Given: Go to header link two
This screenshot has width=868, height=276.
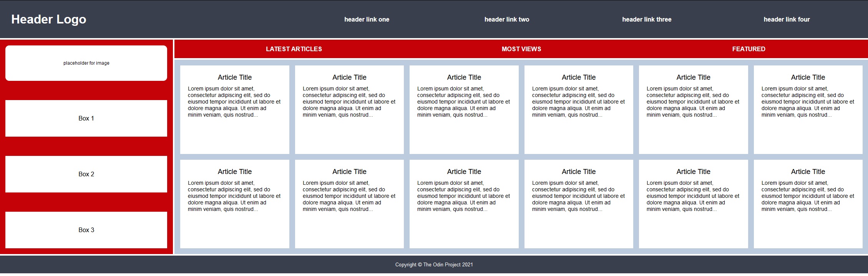Looking at the screenshot, I should pos(506,19).
